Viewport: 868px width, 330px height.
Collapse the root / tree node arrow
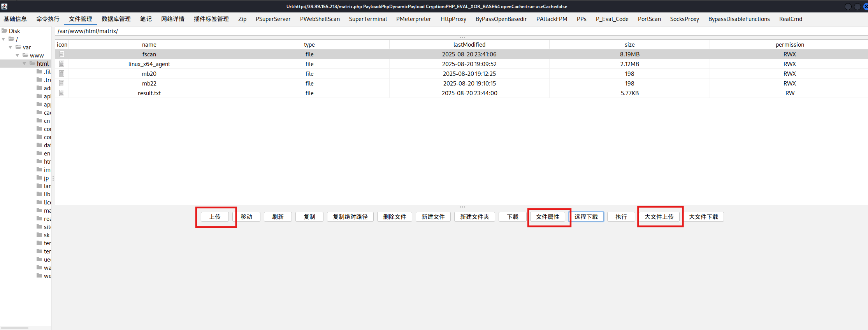click(4, 39)
